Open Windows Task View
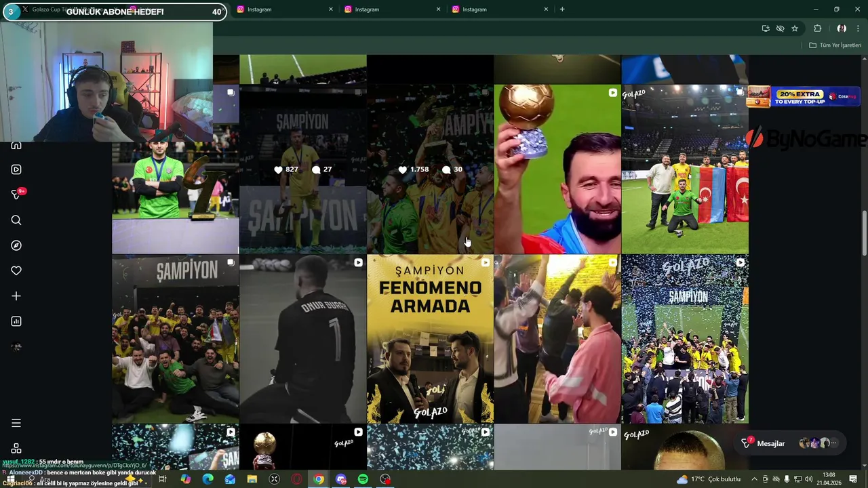This screenshot has width=868, height=488. coord(163,479)
